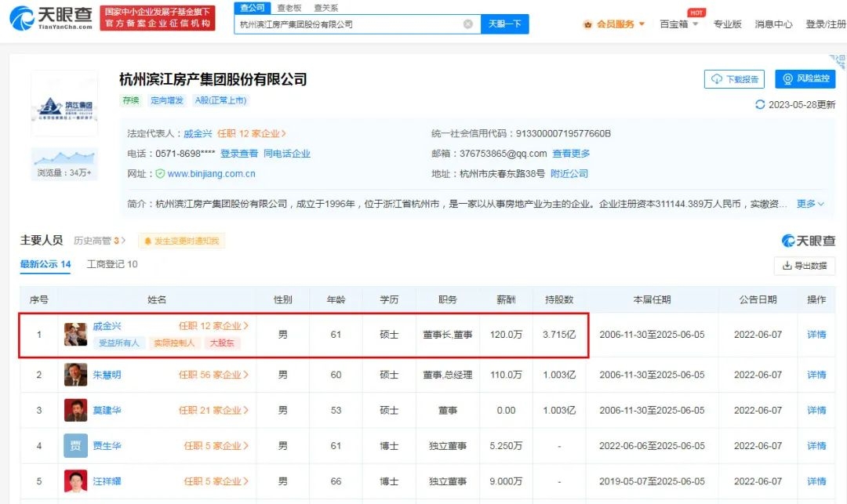
Task: Click 贾生华's avatar icon
Action: click(75, 446)
